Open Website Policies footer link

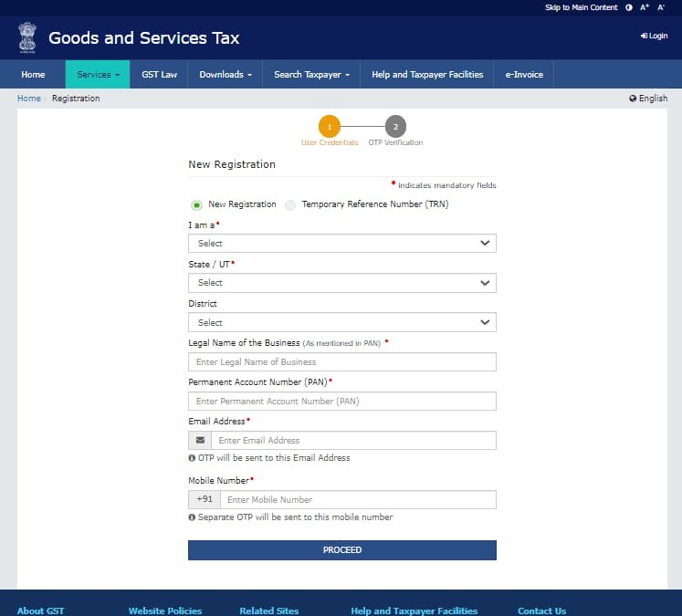tap(165, 611)
